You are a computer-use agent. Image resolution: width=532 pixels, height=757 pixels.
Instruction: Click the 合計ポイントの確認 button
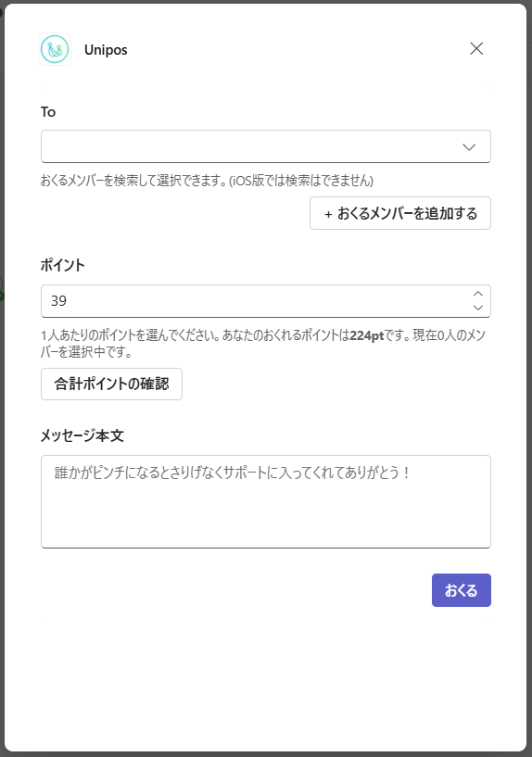[111, 384]
